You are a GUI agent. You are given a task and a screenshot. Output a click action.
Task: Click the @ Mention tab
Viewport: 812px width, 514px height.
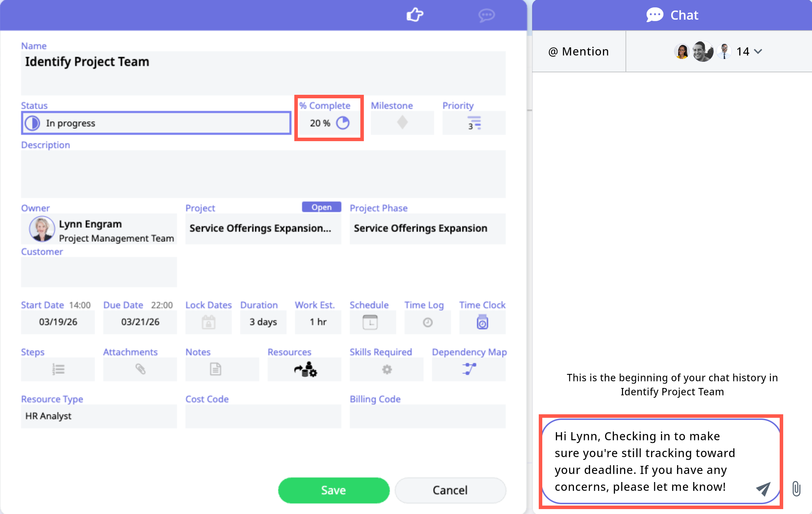tap(579, 52)
